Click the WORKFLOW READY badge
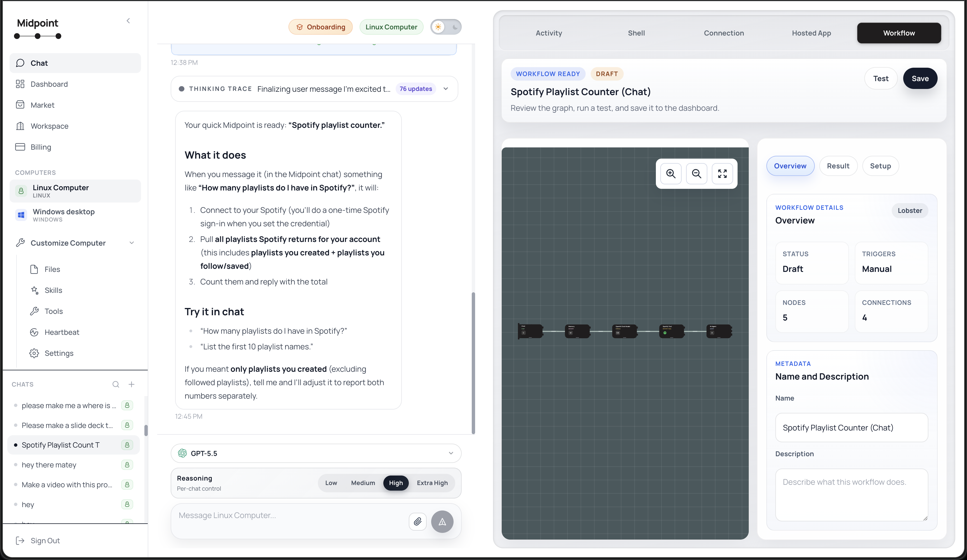Screen dimensions: 967x560 548,74
